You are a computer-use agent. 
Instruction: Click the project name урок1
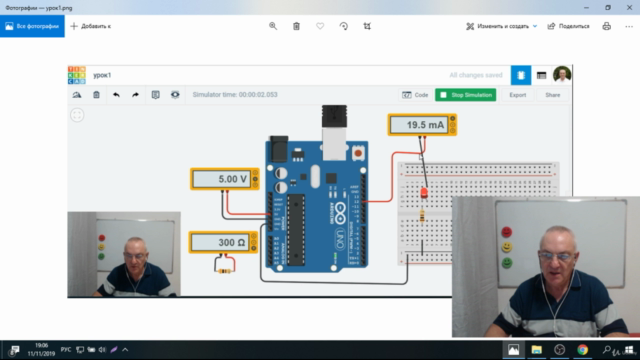click(x=102, y=75)
